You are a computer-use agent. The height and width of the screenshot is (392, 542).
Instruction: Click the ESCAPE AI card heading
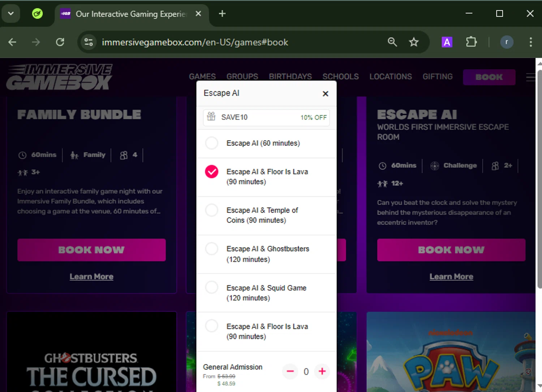click(x=417, y=114)
